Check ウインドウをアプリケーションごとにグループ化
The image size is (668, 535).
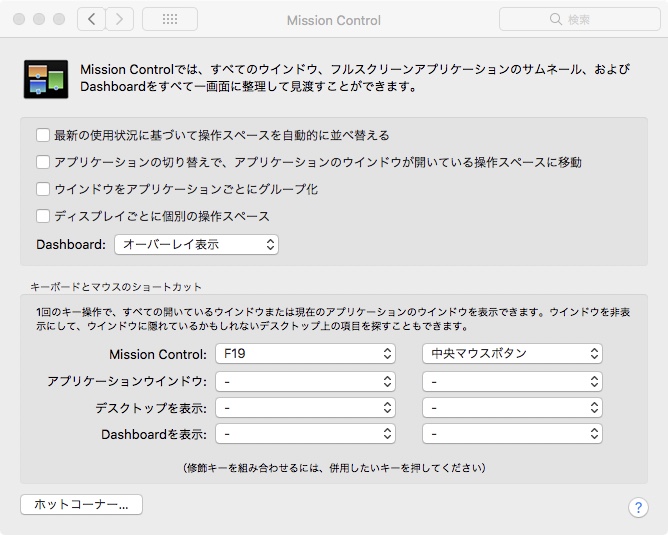(43, 189)
